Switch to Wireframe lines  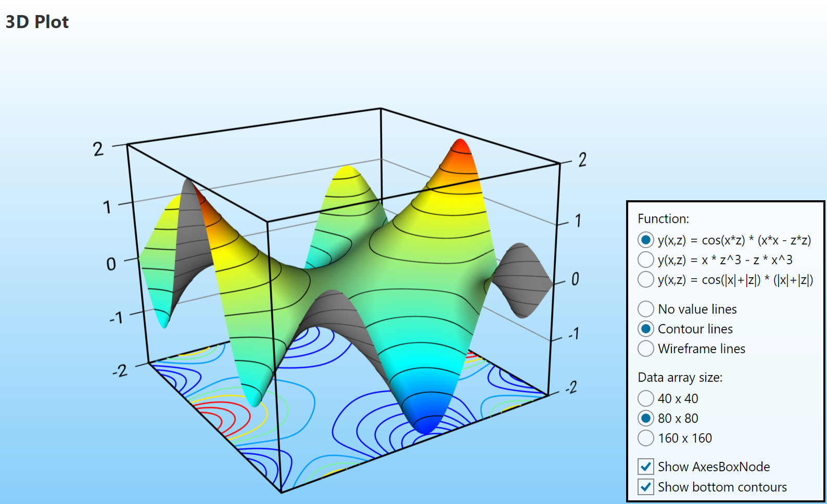[x=646, y=348]
